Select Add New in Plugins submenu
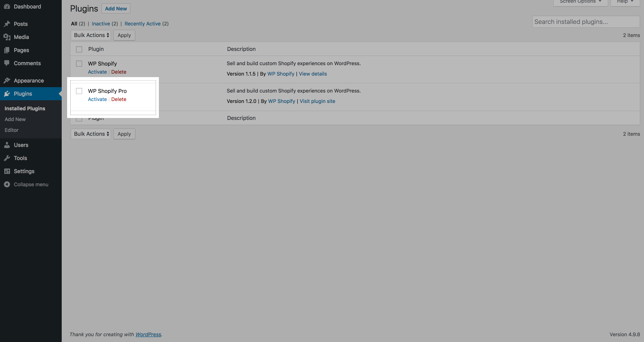Image resolution: width=644 pixels, height=342 pixels. point(15,119)
